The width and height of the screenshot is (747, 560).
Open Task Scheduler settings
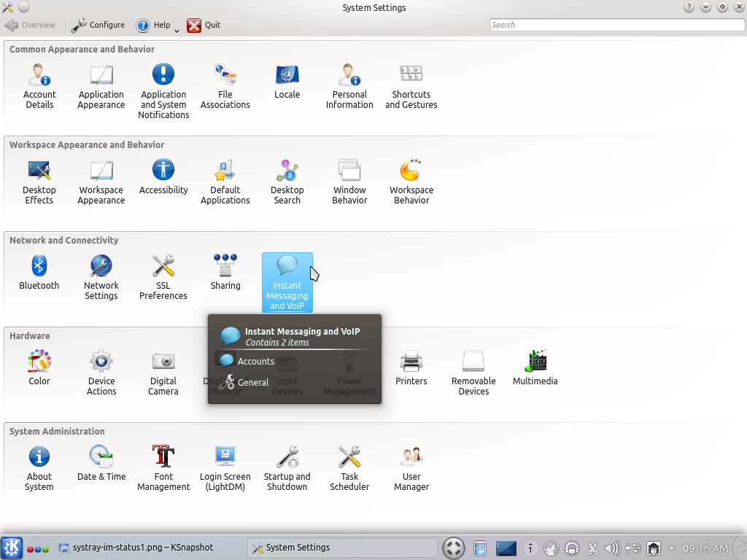coord(349,469)
